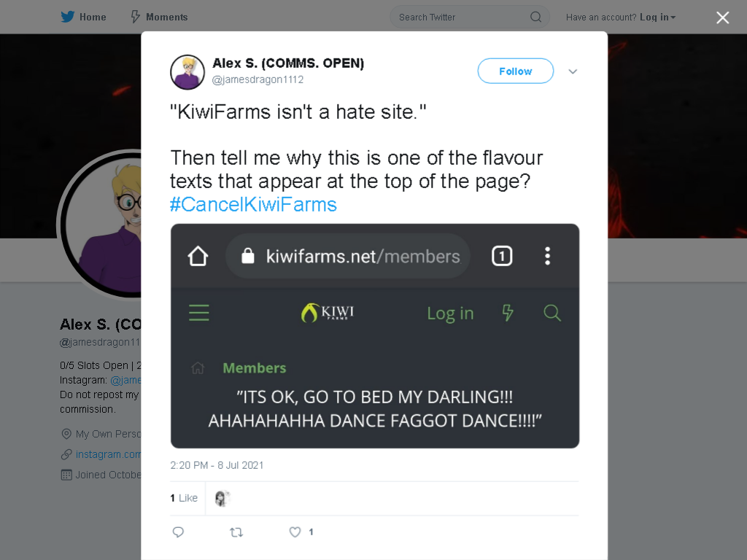Image resolution: width=747 pixels, height=560 pixels.
Task: Reply to the tweet
Action: (x=178, y=532)
